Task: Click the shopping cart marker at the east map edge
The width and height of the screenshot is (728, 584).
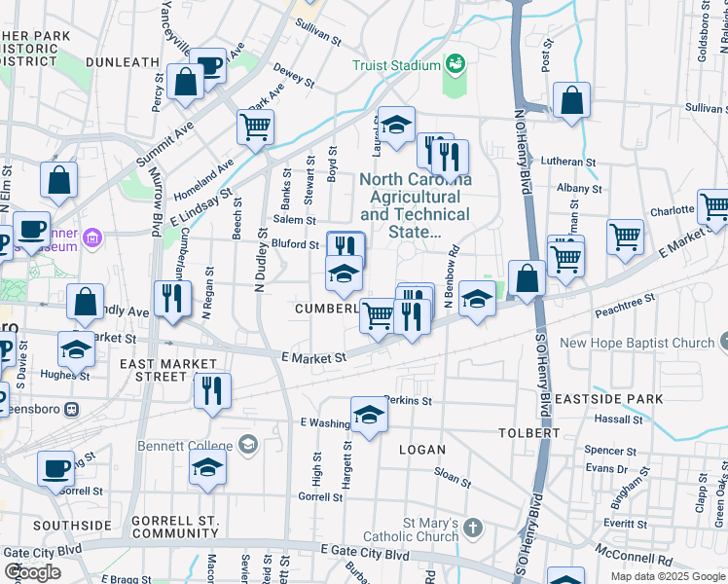Action: [x=712, y=211]
